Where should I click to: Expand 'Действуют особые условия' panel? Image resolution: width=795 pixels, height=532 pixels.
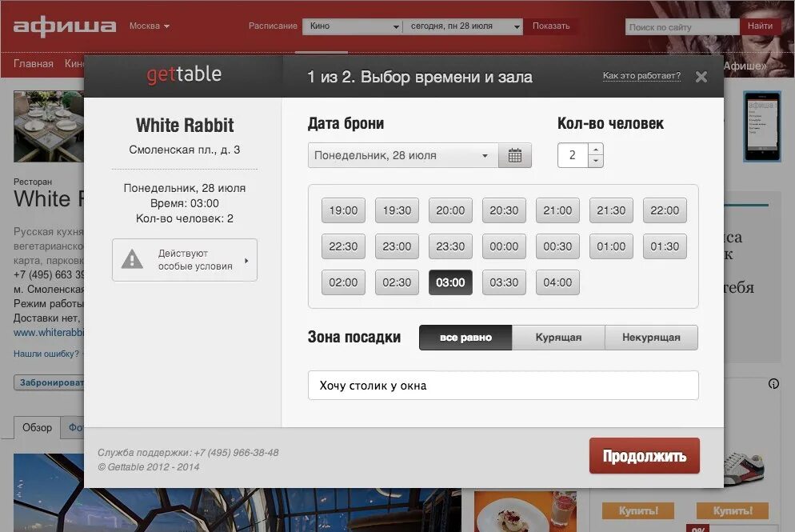(185, 260)
